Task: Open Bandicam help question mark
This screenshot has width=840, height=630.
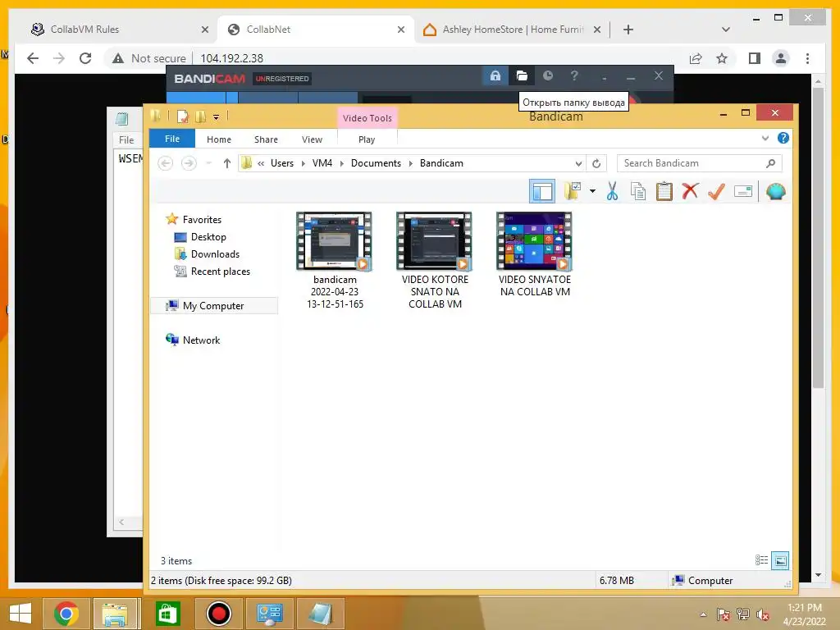Action: point(574,76)
